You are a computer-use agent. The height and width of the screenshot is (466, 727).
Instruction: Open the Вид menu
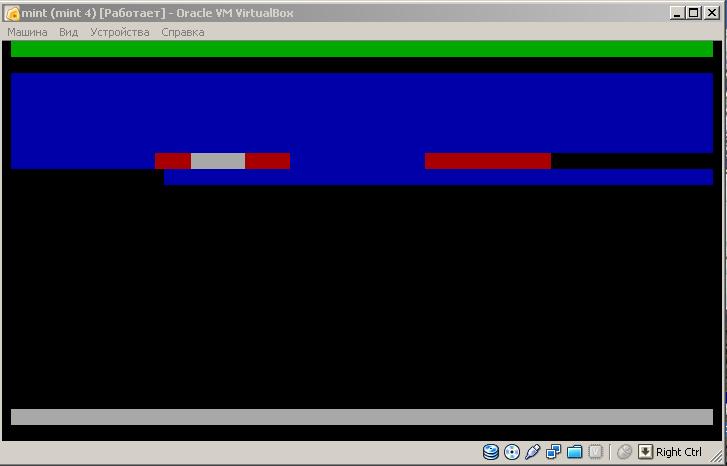69,32
